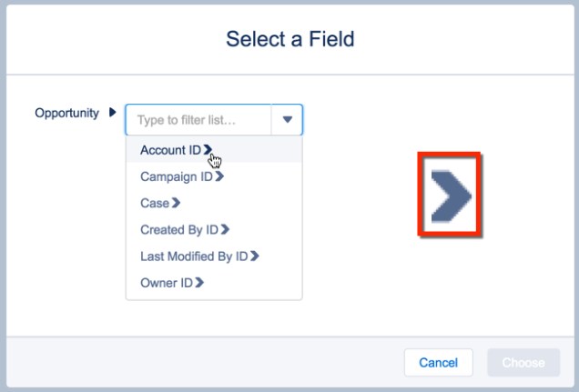Select the Case list entry
The width and height of the screenshot is (579, 392).
(155, 203)
